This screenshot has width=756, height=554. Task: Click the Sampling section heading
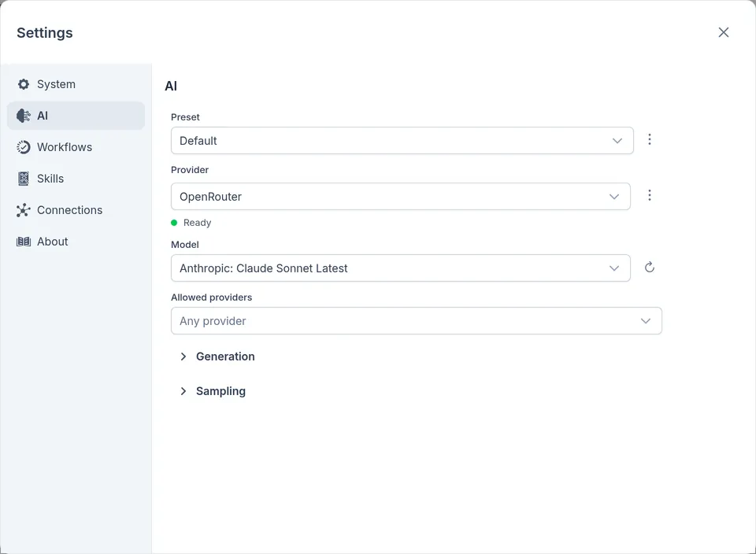click(x=220, y=391)
